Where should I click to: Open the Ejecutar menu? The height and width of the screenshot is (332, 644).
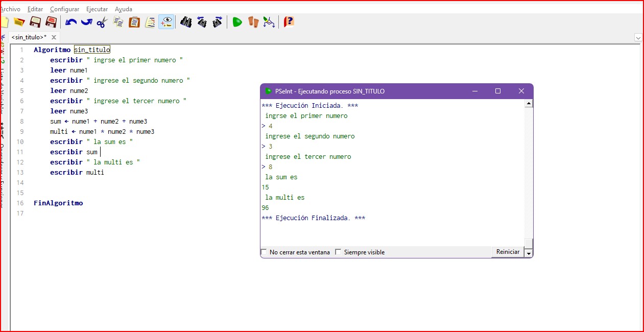(x=97, y=9)
